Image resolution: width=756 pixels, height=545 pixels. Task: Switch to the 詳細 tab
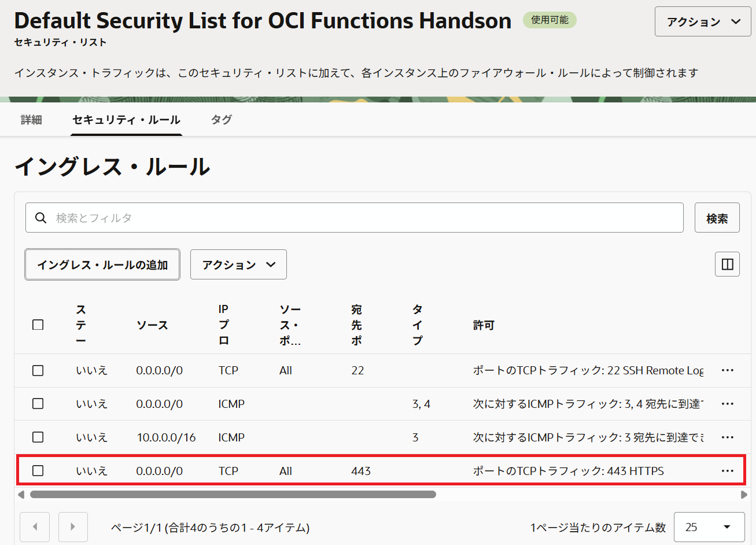click(31, 120)
